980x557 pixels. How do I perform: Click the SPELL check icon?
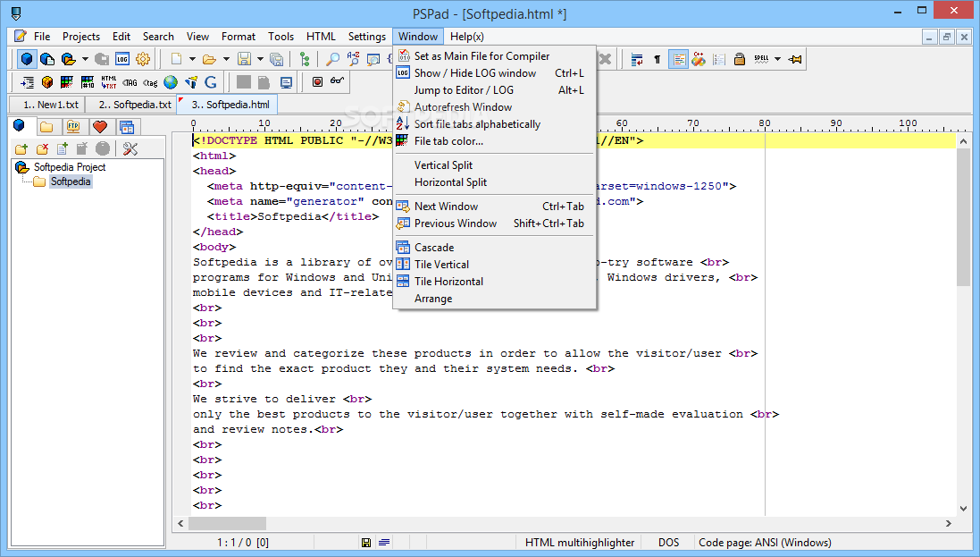(x=761, y=59)
